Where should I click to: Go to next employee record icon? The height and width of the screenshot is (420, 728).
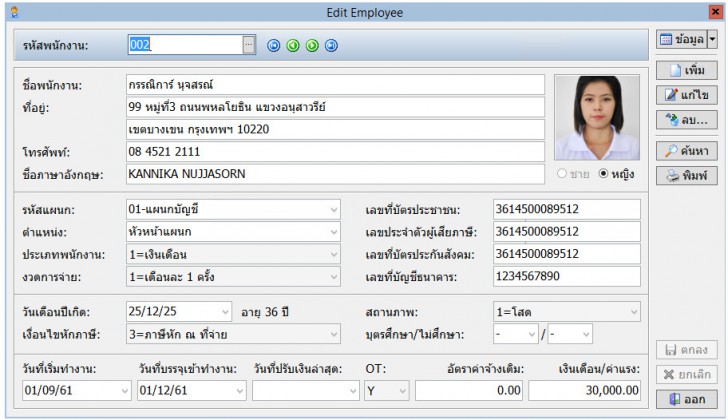click(x=312, y=45)
